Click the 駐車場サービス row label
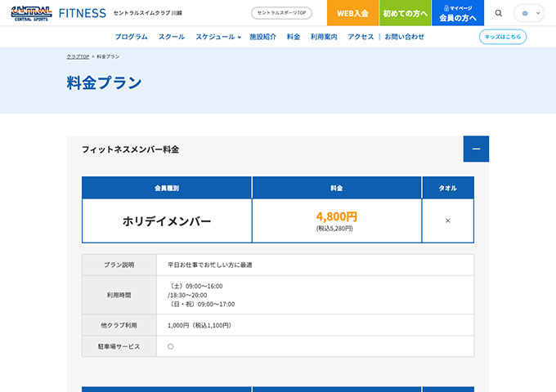This screenshot has height=392, width=556. pos(119,346)
